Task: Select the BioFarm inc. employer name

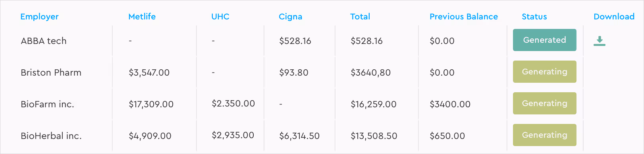Action: (x=47, y=104)
